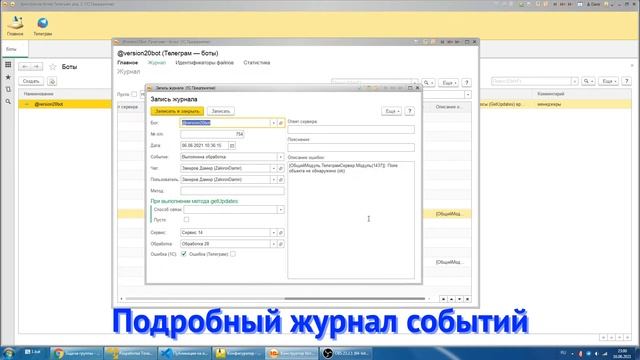Open the Еще menu in the main Боты list
The height and width of the screenshot is (360, 640).
pos(609,81)
